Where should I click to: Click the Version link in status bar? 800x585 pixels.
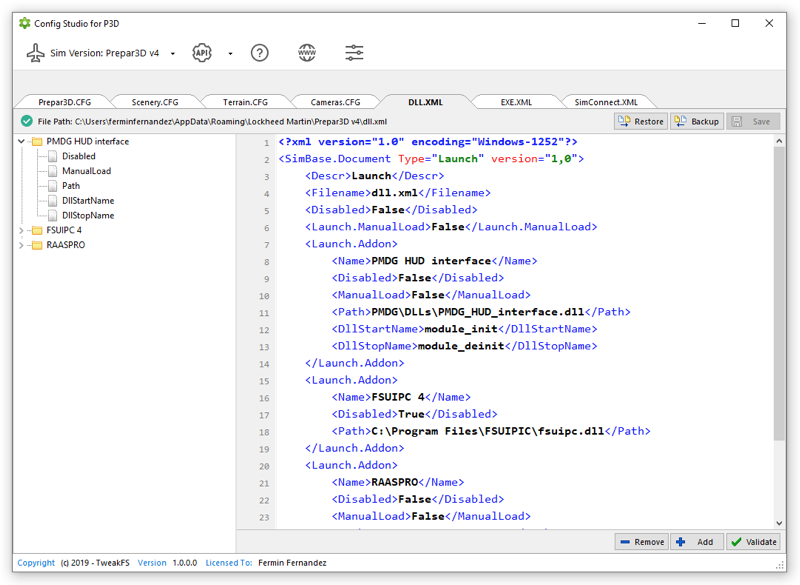point(152,563)
